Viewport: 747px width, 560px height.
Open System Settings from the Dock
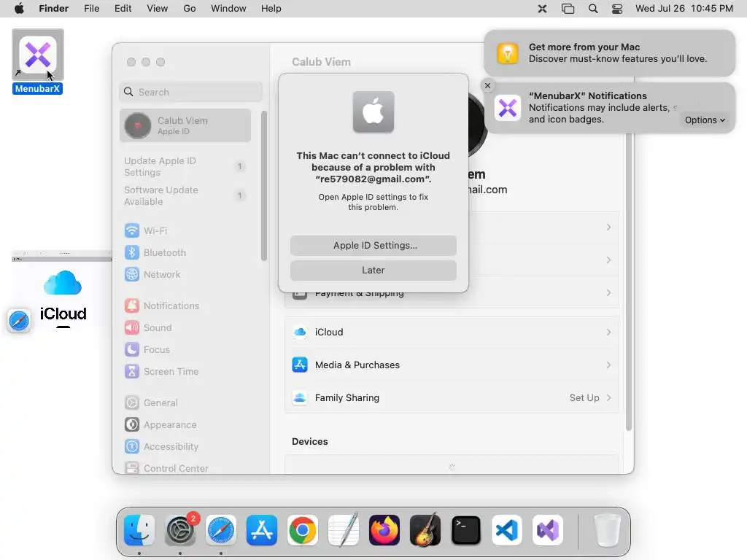point(180,530)
